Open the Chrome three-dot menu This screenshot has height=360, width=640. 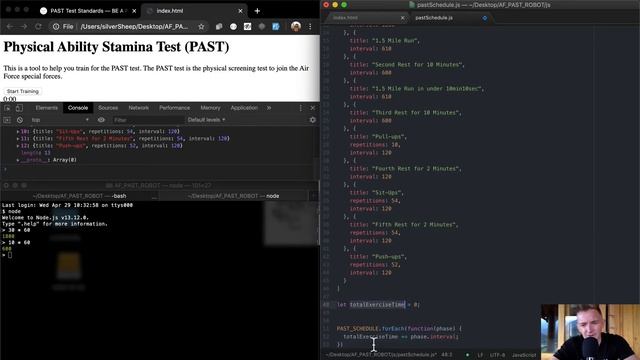coord(310,27)
